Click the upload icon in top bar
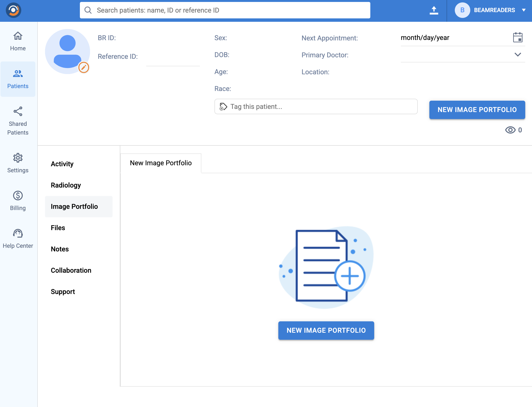Screen dimensions: 532x407 point(434,10)
